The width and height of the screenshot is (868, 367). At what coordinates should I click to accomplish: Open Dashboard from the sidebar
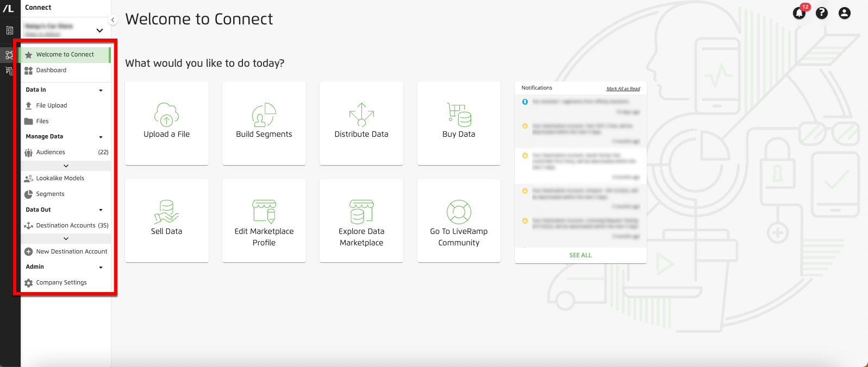[65, 71]
